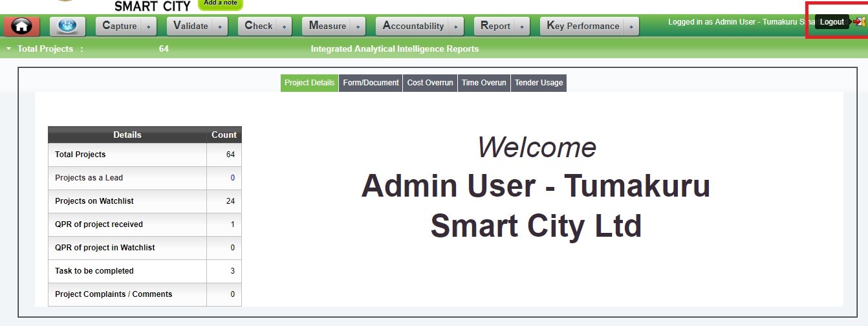Open the Time Overun tab
The width and height of the screenshot is (868, 326).
(x=484, y=83)
